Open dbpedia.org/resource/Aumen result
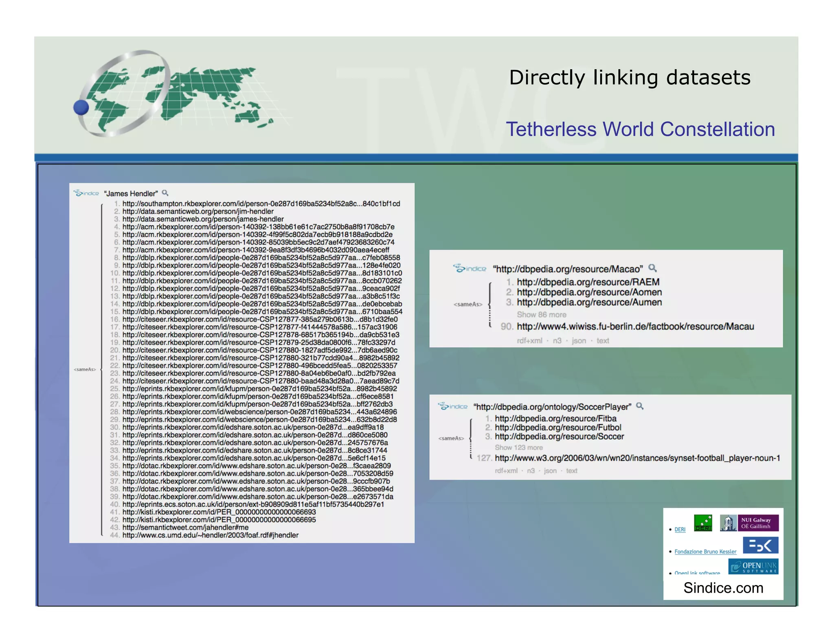 [589, 302]
